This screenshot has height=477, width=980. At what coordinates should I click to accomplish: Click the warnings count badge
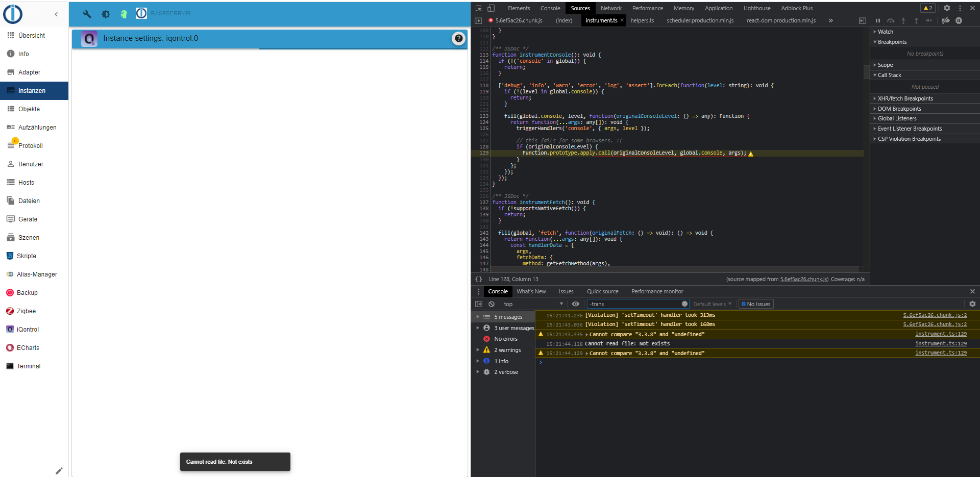(928, 8)
